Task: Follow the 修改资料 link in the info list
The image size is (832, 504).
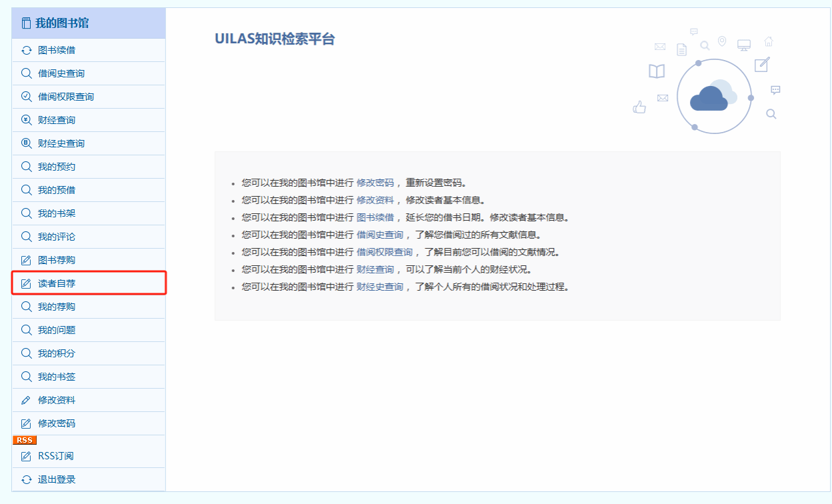Action: click(x=375, y=200)
